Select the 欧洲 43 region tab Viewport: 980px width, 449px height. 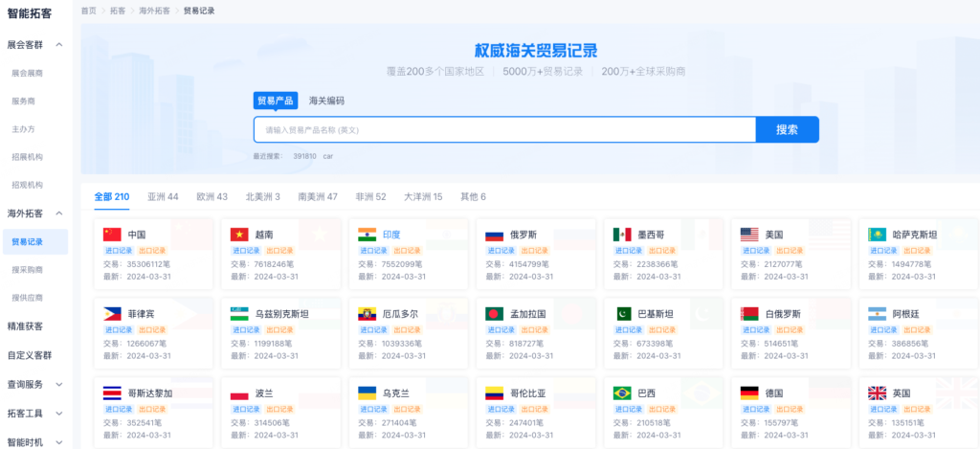tap(212, 196)
